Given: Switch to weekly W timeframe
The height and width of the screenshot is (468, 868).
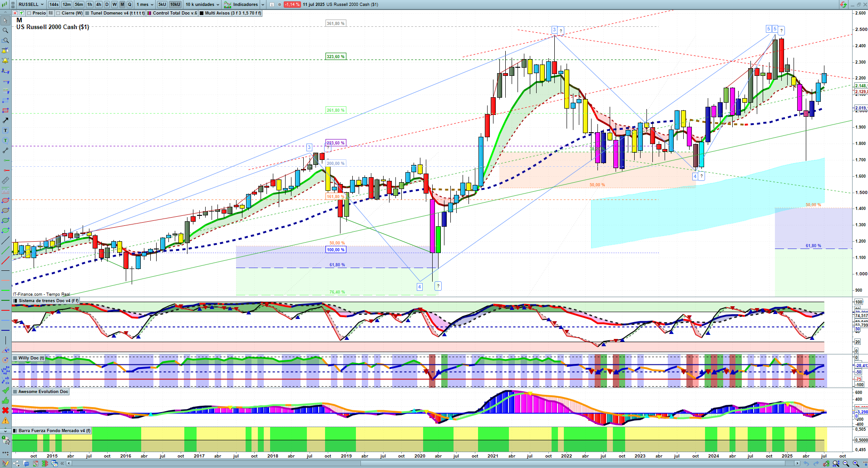Looking at the screenshot, I should pos(114,5).
